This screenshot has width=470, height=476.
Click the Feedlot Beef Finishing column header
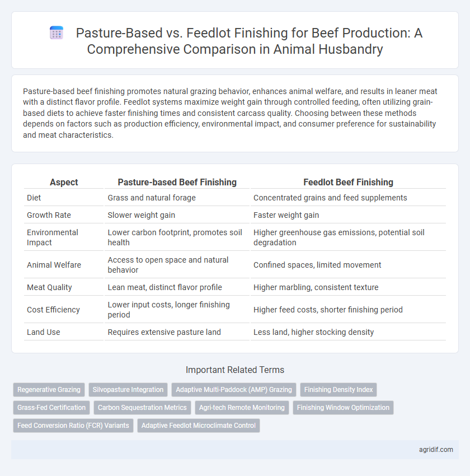[x=348, y=182]
